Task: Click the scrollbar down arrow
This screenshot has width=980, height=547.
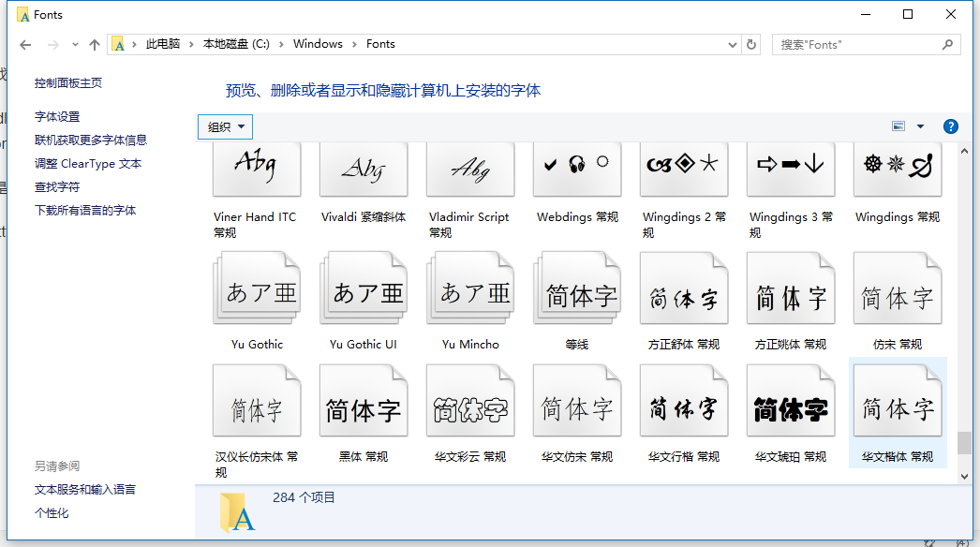Action: coord(964,476)
